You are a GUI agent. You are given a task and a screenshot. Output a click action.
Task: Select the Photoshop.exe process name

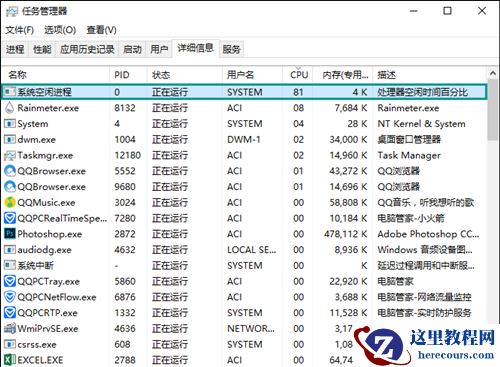click(50, 234)
